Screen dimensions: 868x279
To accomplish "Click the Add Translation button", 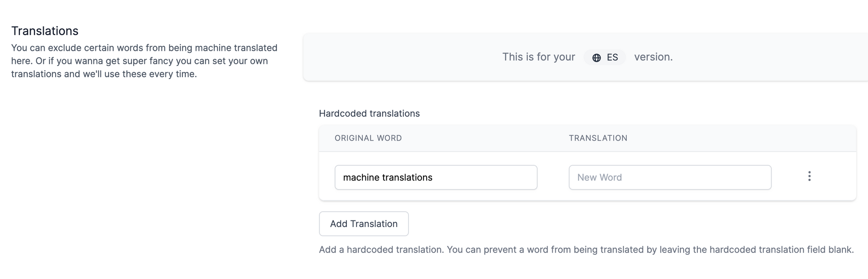I will (364, 224).
